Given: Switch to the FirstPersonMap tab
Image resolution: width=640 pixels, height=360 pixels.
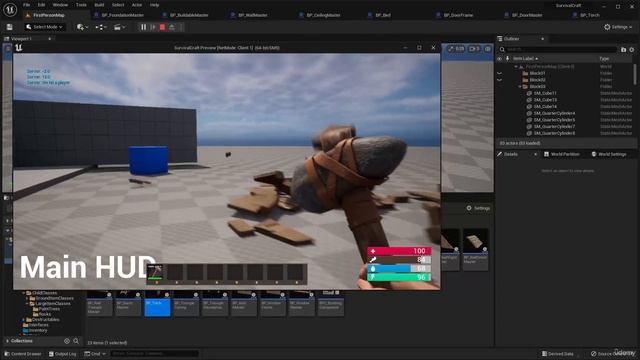Looking at the screenshot, I should pos(49,15).
